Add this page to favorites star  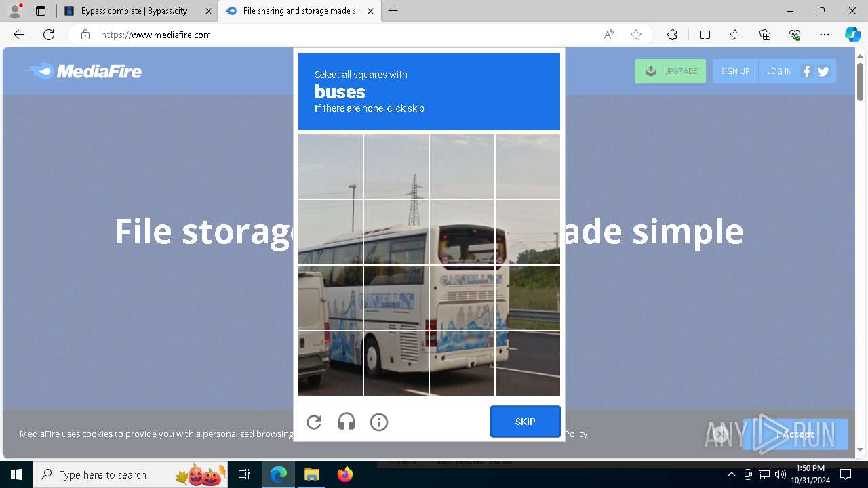[x=636, y=35]
